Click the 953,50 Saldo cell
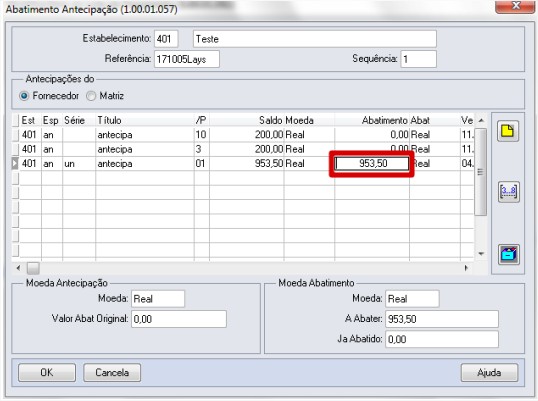Image resolution: width=538 pixels, height=401 pixels. 246,163
